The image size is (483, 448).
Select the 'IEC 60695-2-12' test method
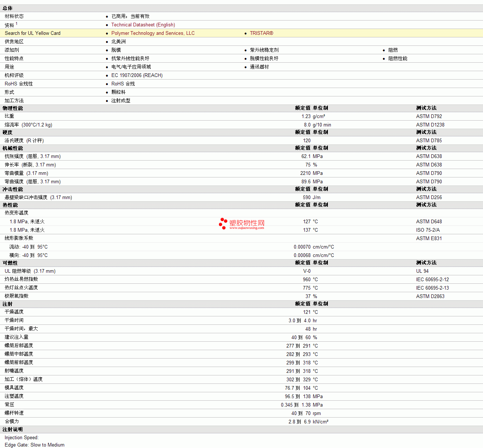click(x=432, y=279)
